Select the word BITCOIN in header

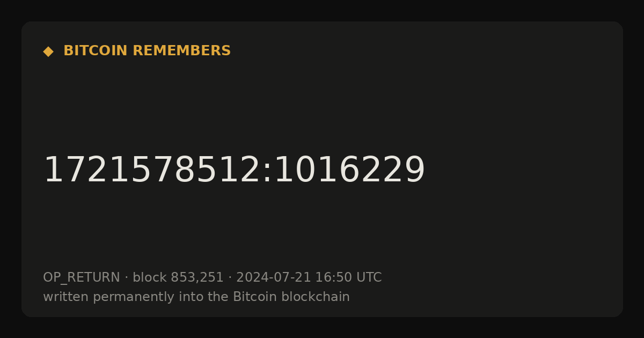[96, 51]
